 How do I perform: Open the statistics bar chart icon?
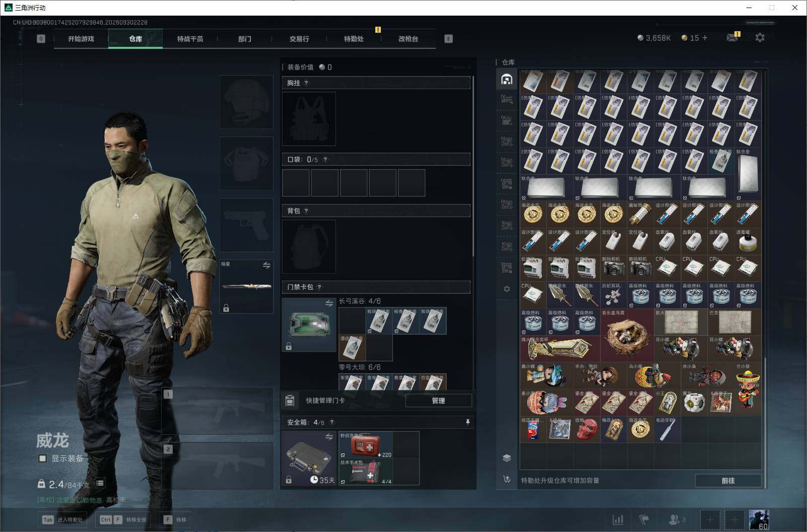click(618, 519)
